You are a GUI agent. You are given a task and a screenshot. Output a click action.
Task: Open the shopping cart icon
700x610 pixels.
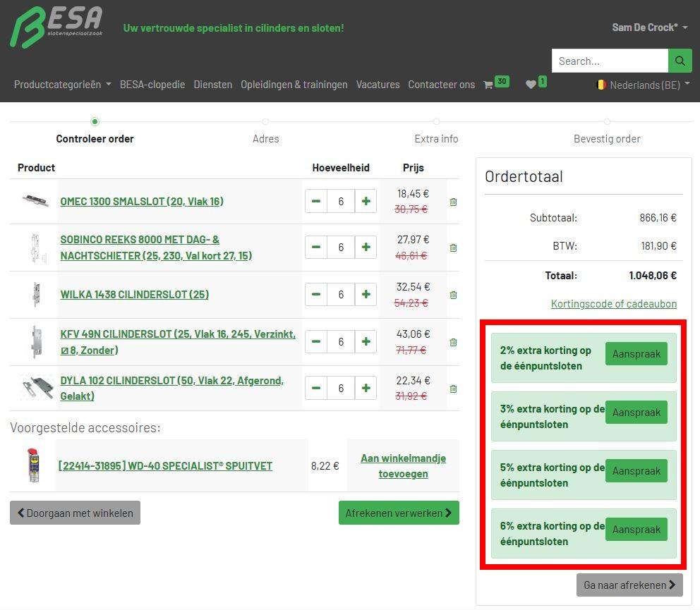488,85
